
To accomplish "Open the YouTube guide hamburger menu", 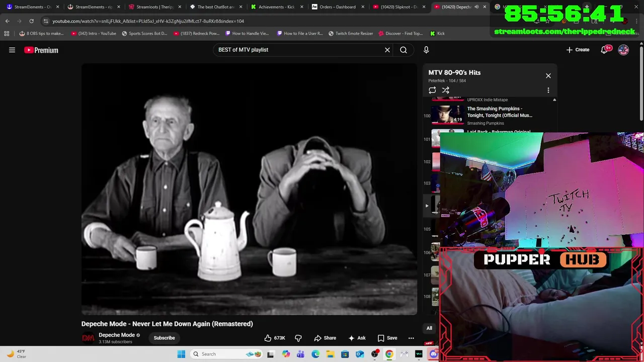I will point(12,50).
